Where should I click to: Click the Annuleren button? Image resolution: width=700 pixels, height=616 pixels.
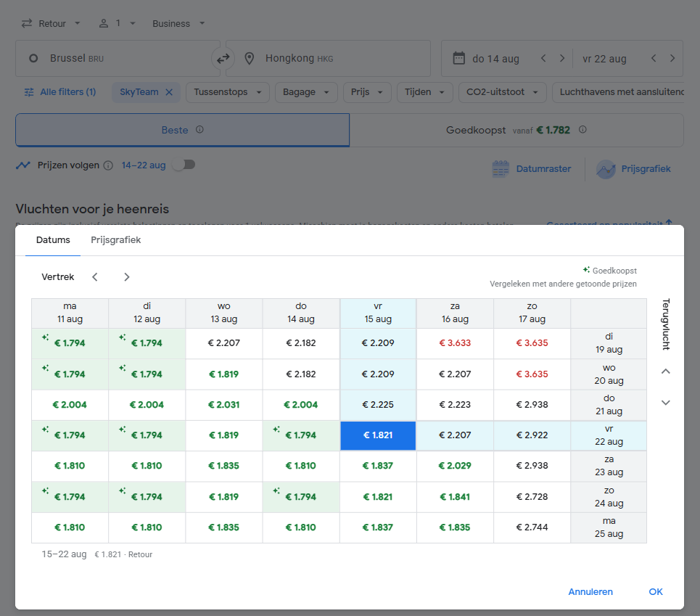point(590,592)
